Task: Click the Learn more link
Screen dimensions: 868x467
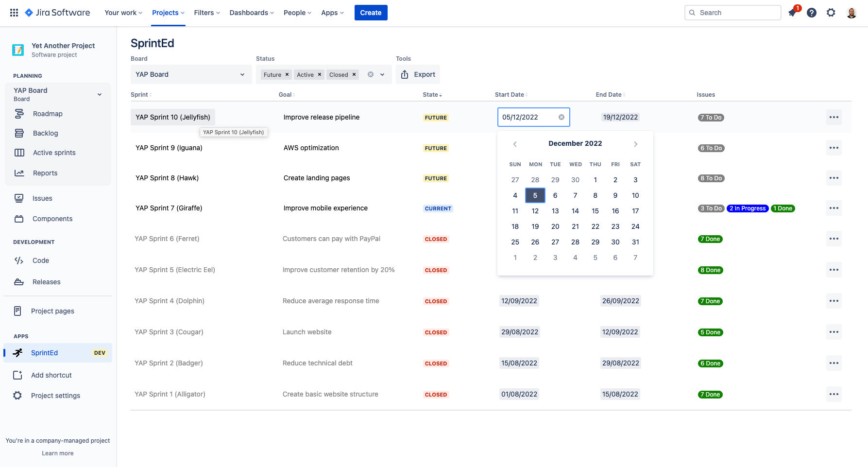Action: tap(58, 453)
